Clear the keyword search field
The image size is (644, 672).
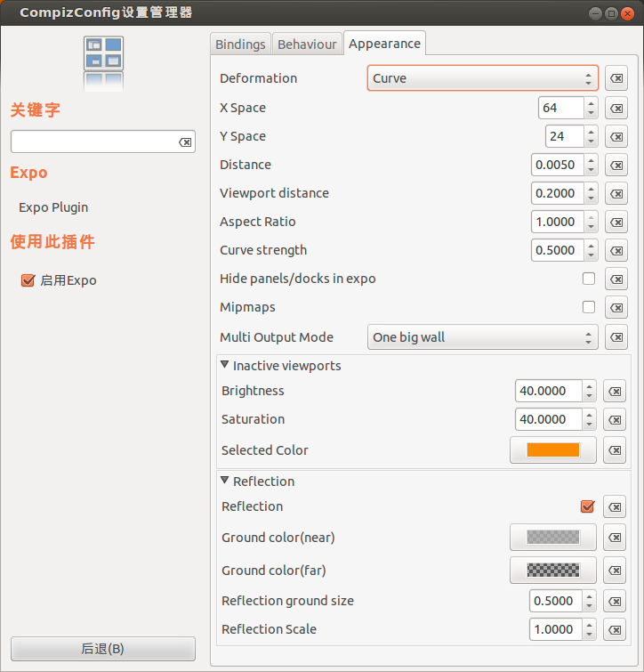(185, 142)
